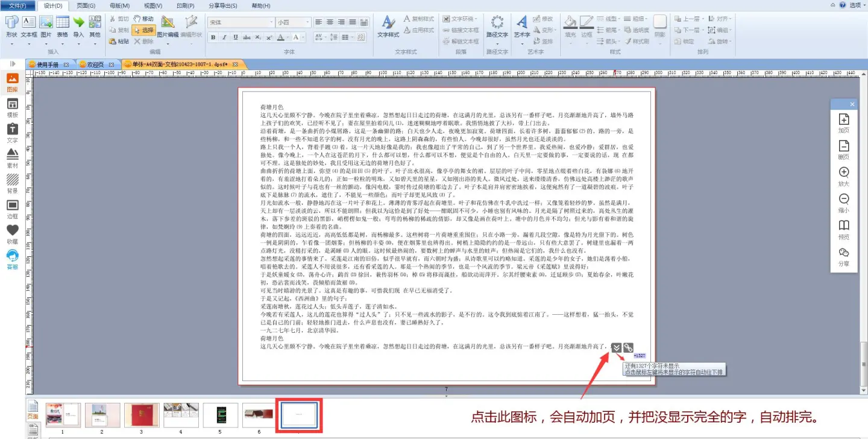Open the 图库 gallery in the sidebar
The image size is (868, 439).
click(12, 83)
